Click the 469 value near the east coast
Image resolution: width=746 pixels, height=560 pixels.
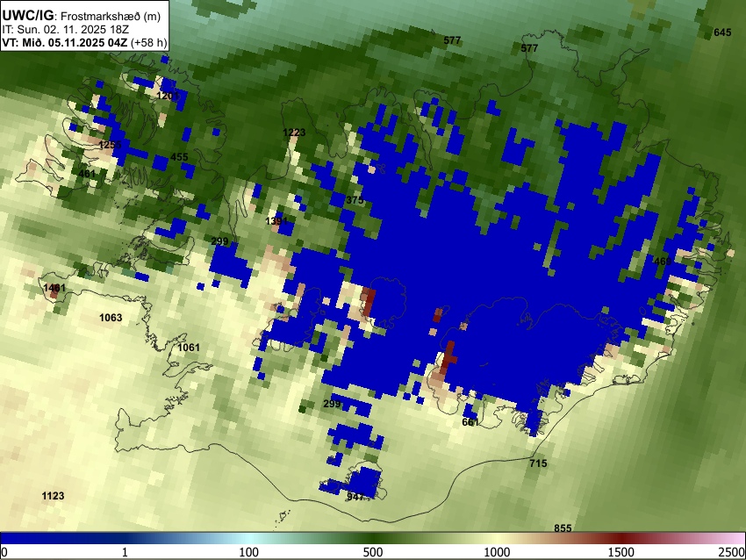(x=663, y=262)
